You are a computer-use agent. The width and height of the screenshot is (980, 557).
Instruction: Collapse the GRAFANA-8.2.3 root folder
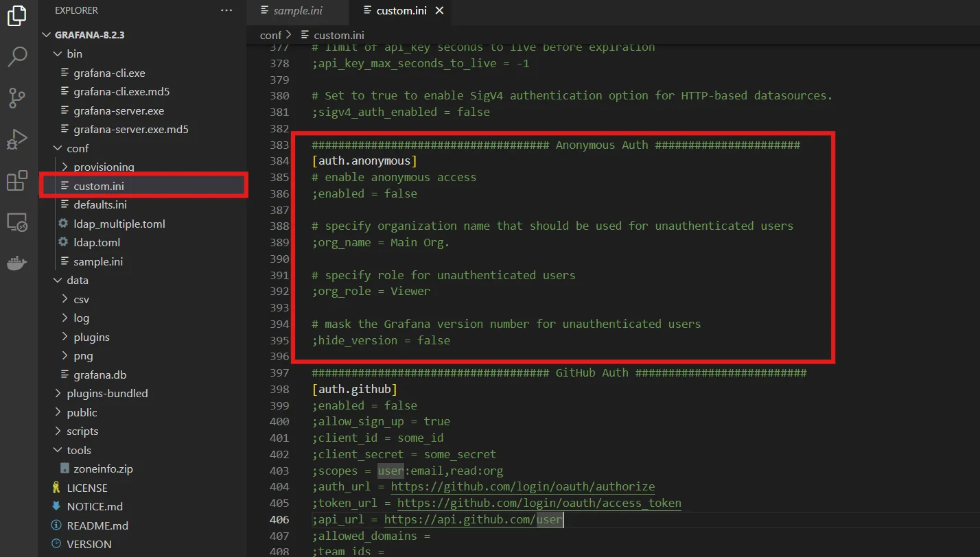47,35
